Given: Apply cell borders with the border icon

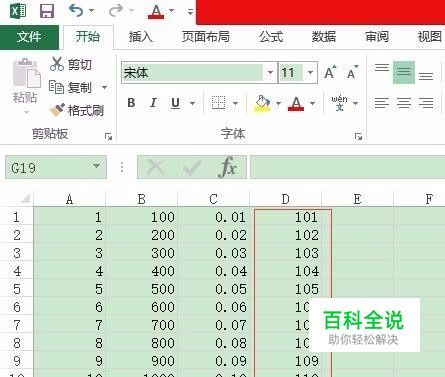Looking at the screenshot, I should coord(218,103).
